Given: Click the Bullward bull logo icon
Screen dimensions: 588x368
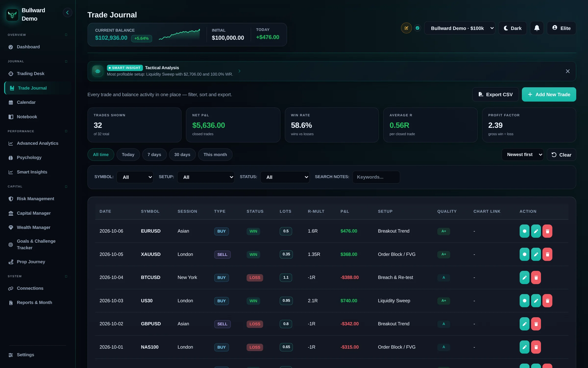Looking at the screenshot, I should click(12, 15).
